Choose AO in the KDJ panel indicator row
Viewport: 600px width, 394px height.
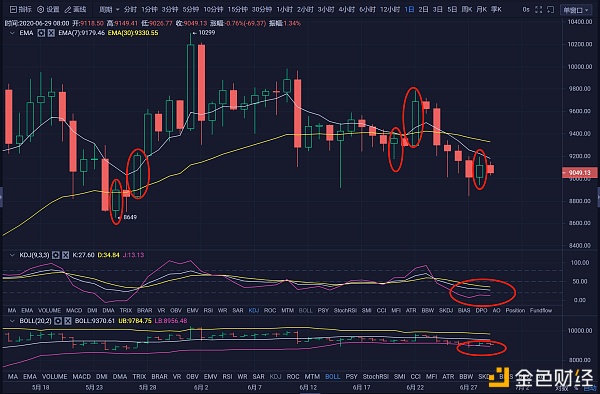click(x=496, y=310)
